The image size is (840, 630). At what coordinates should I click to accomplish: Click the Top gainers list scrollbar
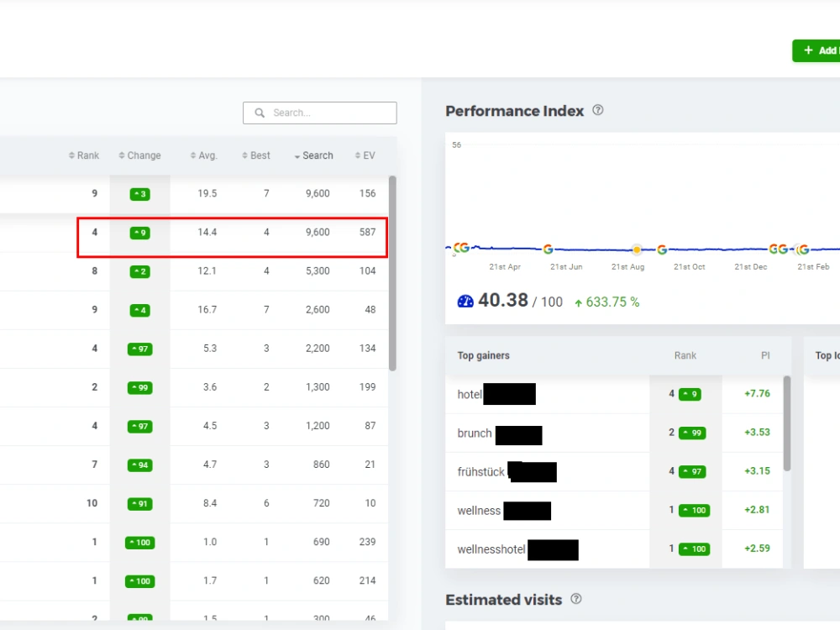coord(787,423)
